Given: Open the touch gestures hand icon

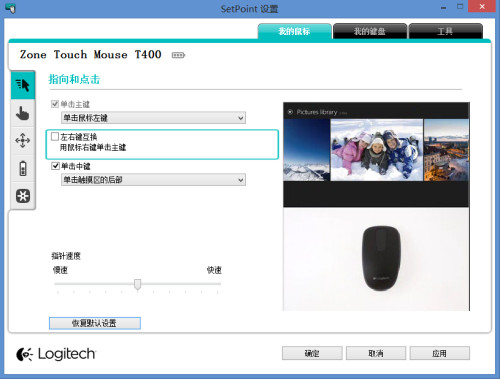Looking at the screenshot, I should [x=23, y=113].
